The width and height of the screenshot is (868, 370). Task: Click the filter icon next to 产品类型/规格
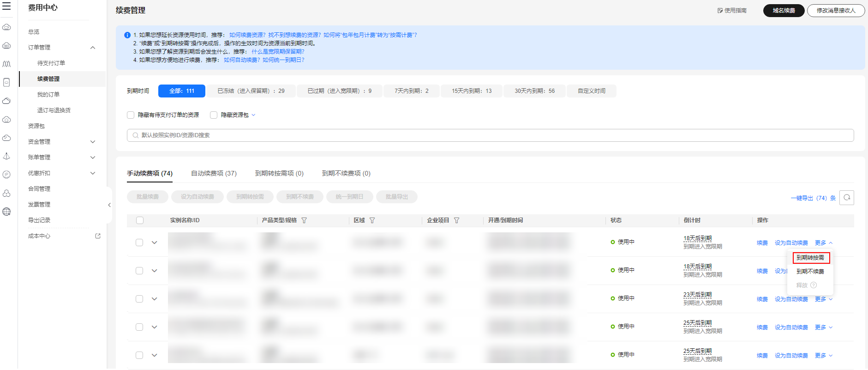(x=304, y=221)
